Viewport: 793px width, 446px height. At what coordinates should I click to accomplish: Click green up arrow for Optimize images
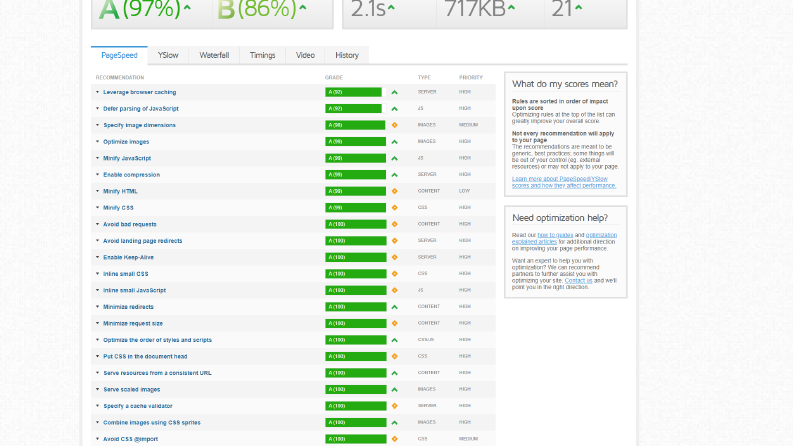(x=394, y=142)
